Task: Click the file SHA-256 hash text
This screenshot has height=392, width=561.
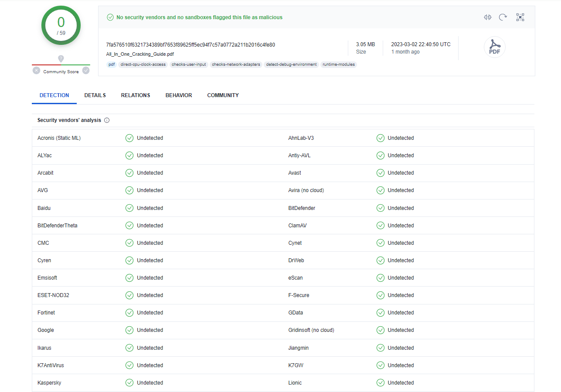Action: [190, 45]
